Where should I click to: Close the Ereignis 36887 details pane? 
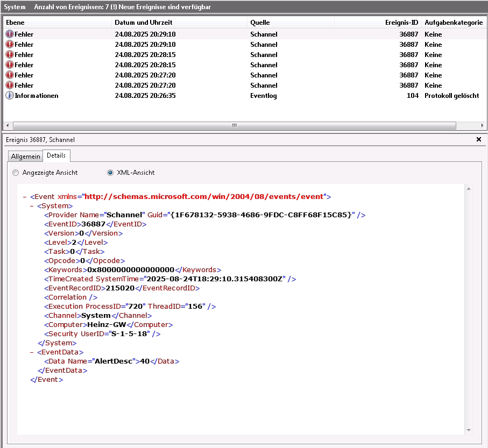coord(479,139)
